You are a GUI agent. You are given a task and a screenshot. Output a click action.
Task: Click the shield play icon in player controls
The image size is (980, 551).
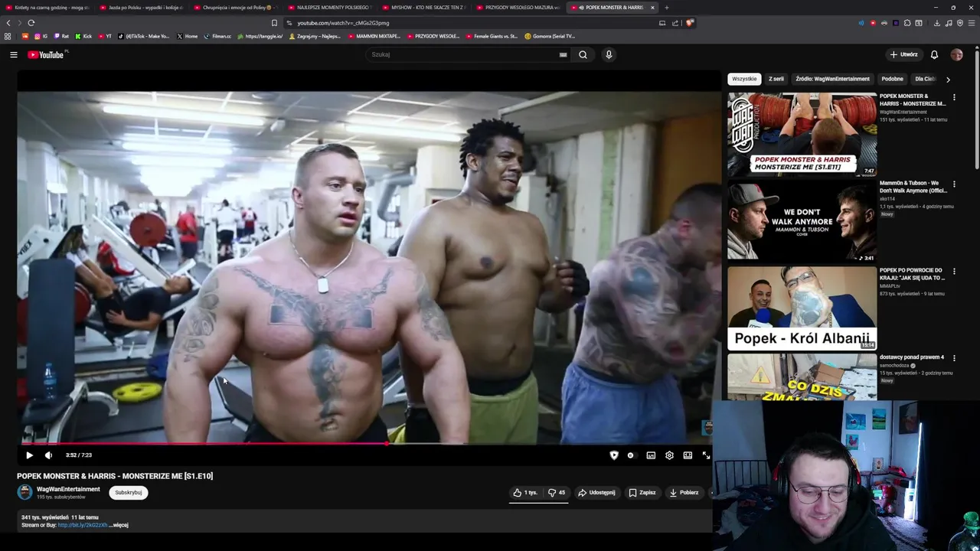pyautogui.click(x=613, y=455)
